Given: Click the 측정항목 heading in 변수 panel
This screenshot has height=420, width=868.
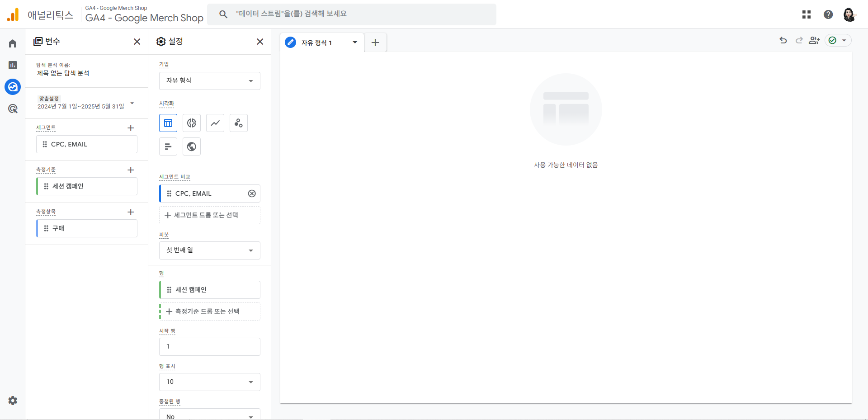Looking at the screenshot, I should pyautogui.click(x=46, y=212).
